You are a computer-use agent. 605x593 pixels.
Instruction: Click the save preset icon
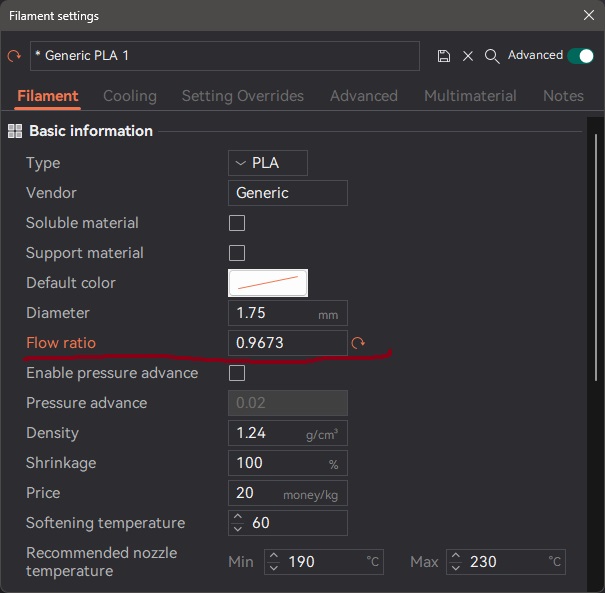[444, 56]
